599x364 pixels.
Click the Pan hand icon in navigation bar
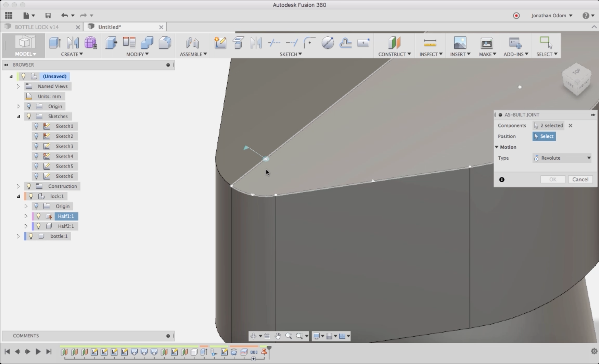click(x=278, y=336)
